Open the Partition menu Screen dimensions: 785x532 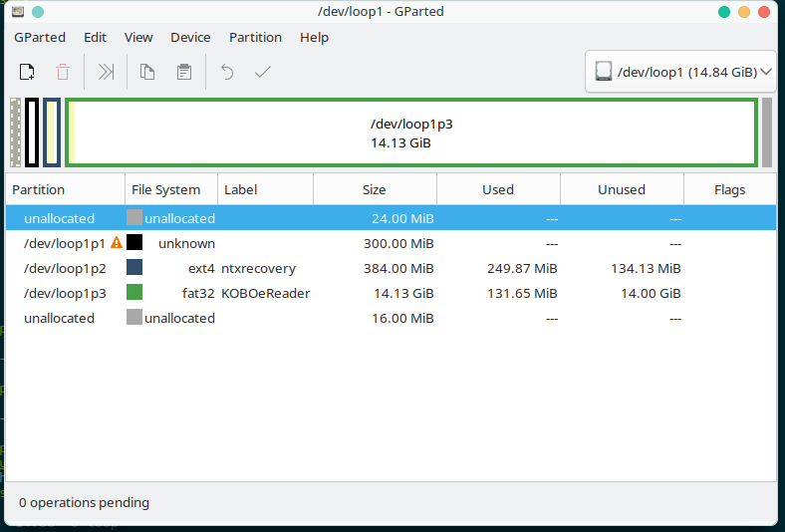pyautogui.click(x=255, y=37)
